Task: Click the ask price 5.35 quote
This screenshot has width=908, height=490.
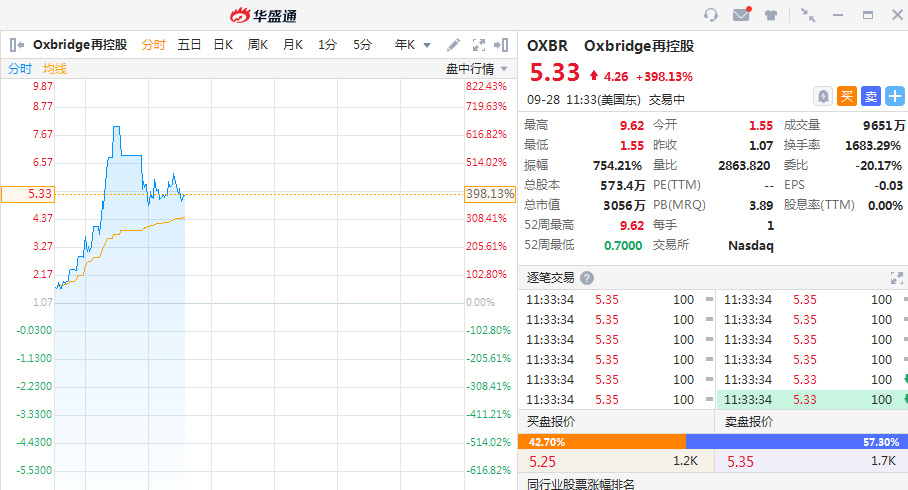Action: pos(740,462)
